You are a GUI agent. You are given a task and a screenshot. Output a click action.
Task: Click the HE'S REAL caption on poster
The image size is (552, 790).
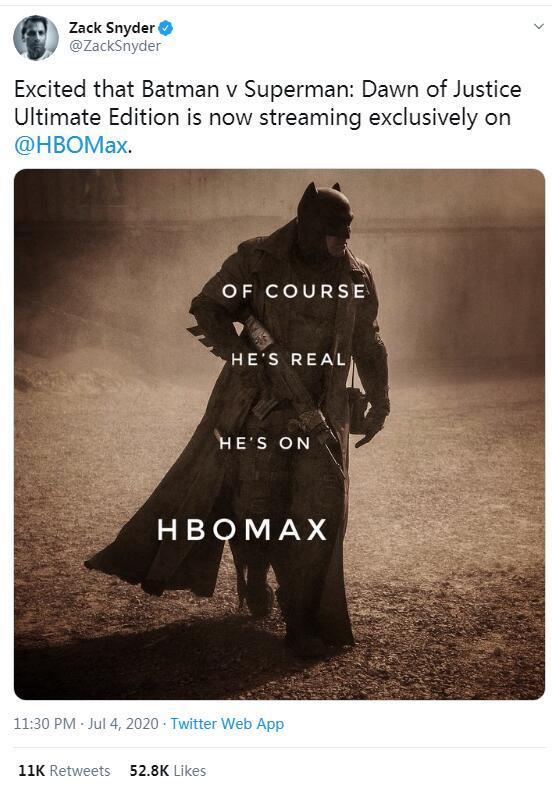tap(289, 359)
